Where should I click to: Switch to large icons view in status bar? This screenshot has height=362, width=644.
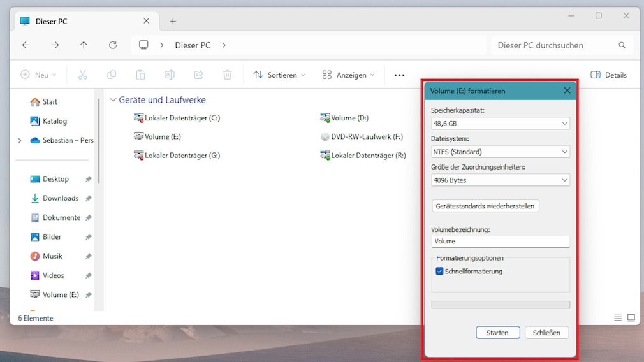[x=631, y=318]
